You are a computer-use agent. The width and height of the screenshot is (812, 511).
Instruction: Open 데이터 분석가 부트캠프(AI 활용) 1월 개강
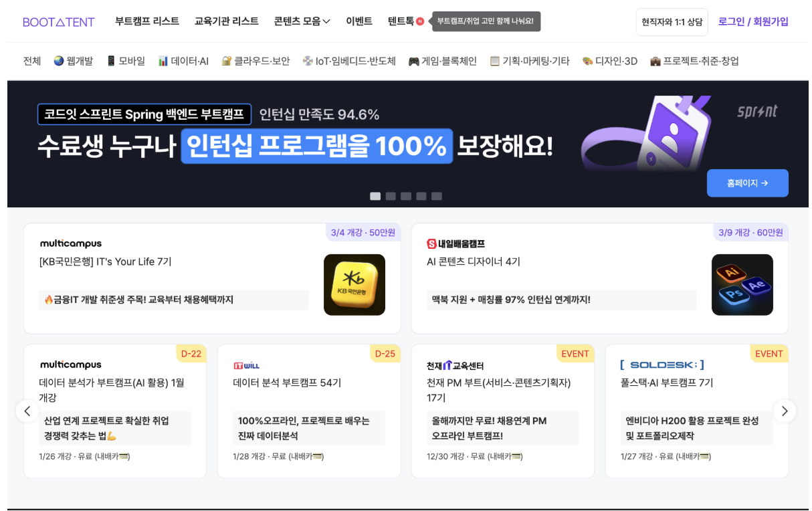click(x=112, y=390)
